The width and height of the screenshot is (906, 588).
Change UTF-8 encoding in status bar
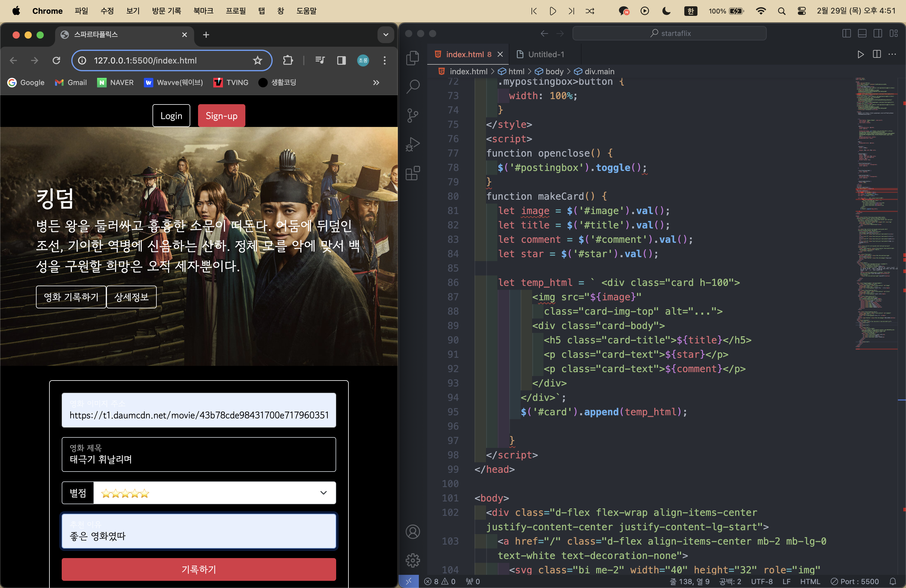762,581
